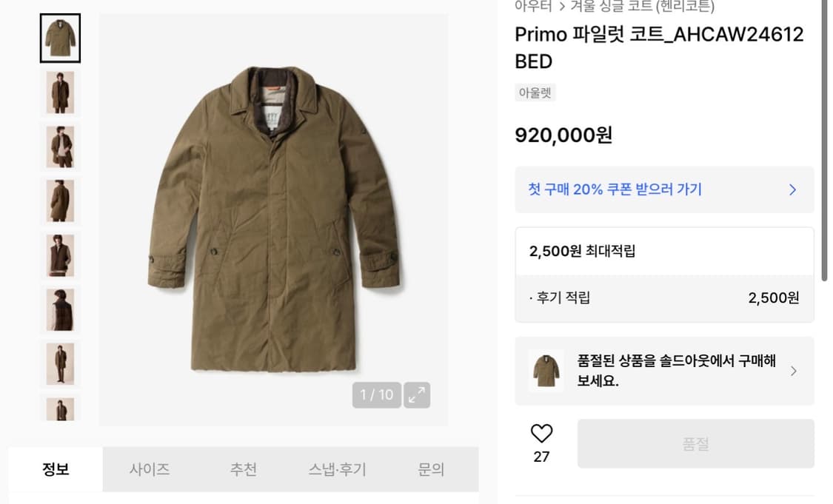Open the 겨울 싱글 코트 breadcrumb category
Viewport: 833px width, 504px height.
pyautogui.click(x=642, y=7)
